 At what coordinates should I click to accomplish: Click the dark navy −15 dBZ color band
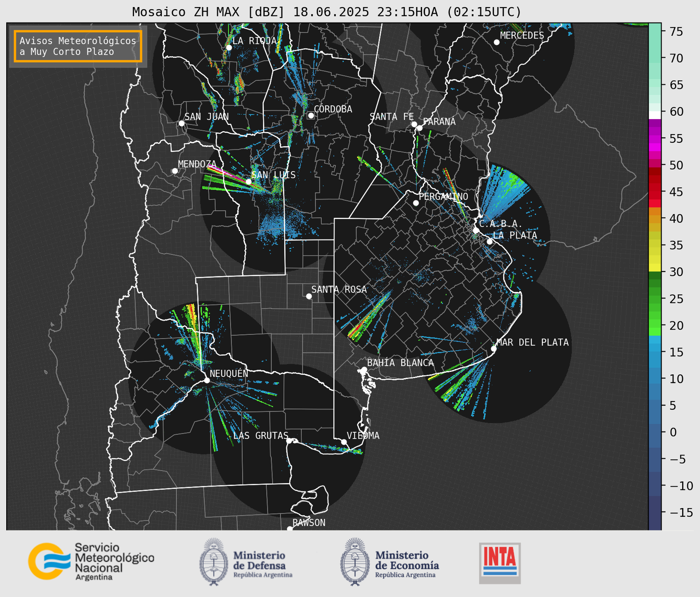tap(655, 512)
